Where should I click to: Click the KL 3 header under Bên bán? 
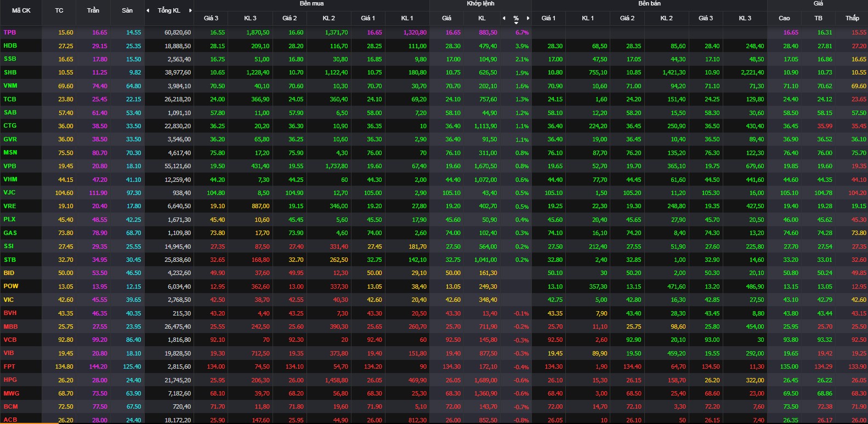point(745,18)
